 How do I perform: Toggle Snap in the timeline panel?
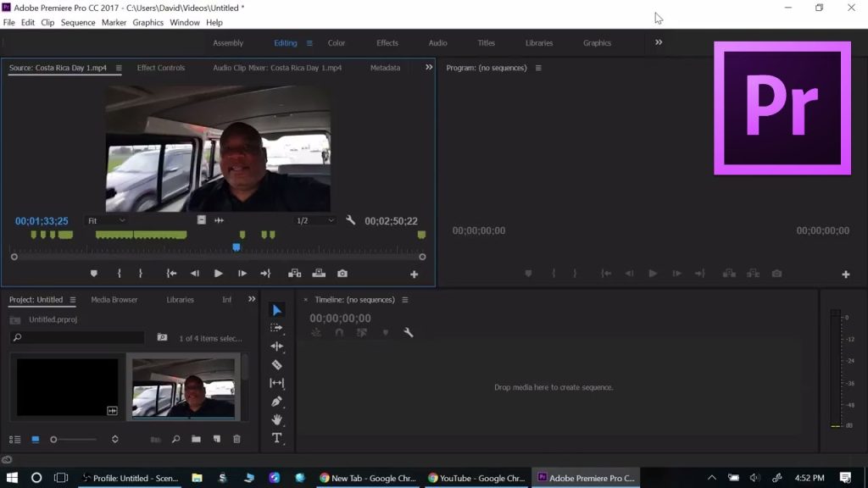click(340, 332)
